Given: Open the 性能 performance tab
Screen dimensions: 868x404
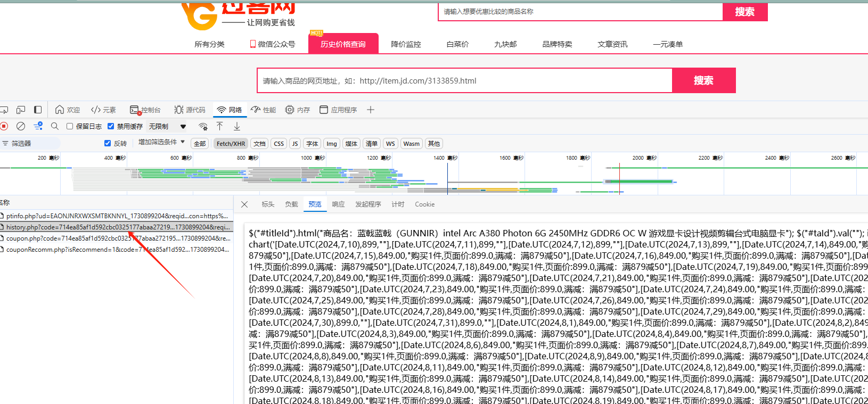Looking at the screenshot, I should pos(264,110).
